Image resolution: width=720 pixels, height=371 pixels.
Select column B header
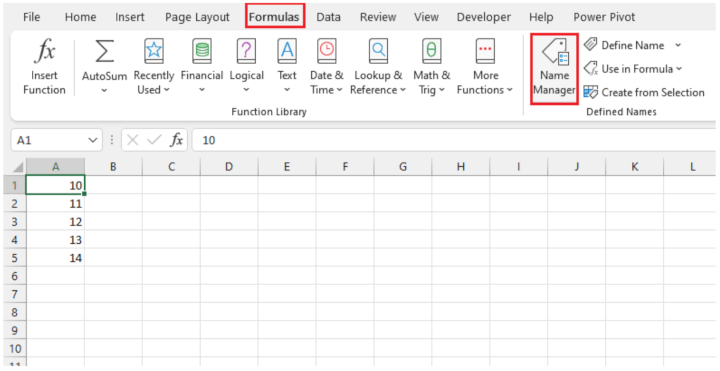point(113,167)
